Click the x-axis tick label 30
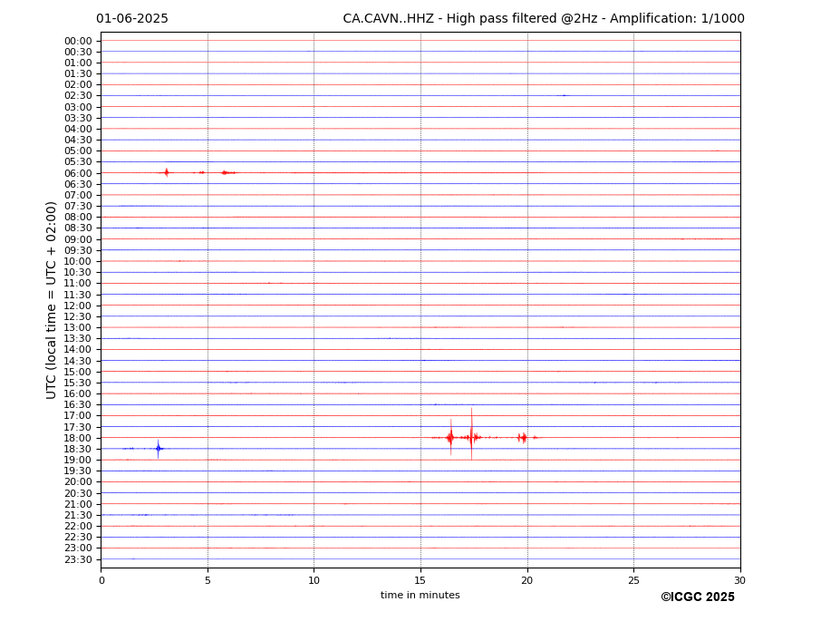The image size is (840, 631). [x=739, y=580]
